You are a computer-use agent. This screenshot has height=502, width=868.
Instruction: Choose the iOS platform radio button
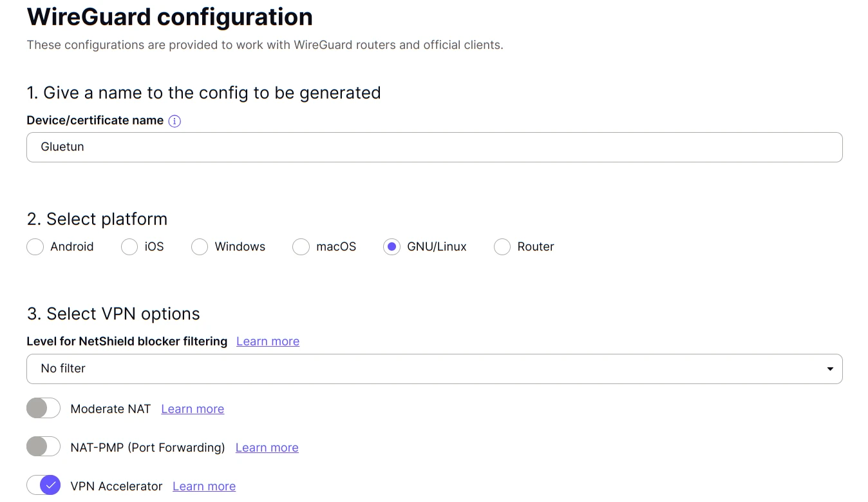129,247
